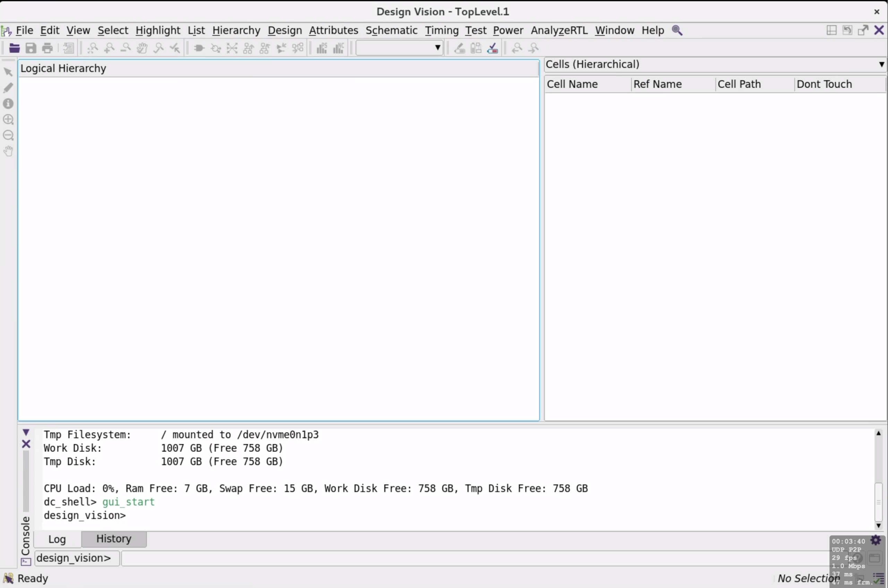Screen dimensions: 888x588
Task: Click the Cell Name column header
Action: (572, 85)
